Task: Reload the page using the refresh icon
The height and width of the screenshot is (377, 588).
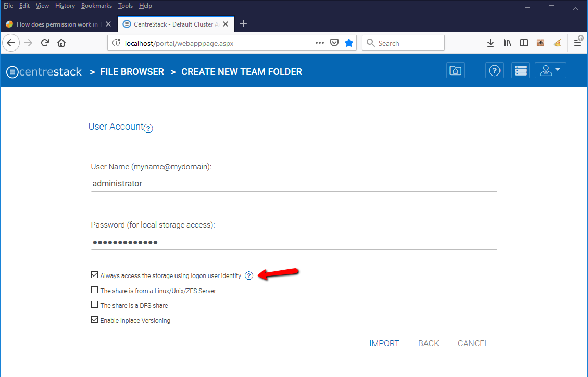Action: [x=45, y=43]
